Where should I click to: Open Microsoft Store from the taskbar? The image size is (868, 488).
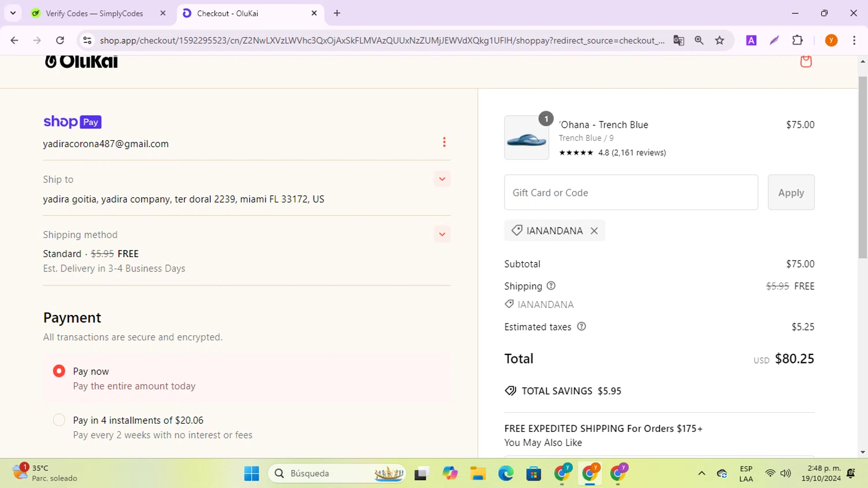click(534, 474)
